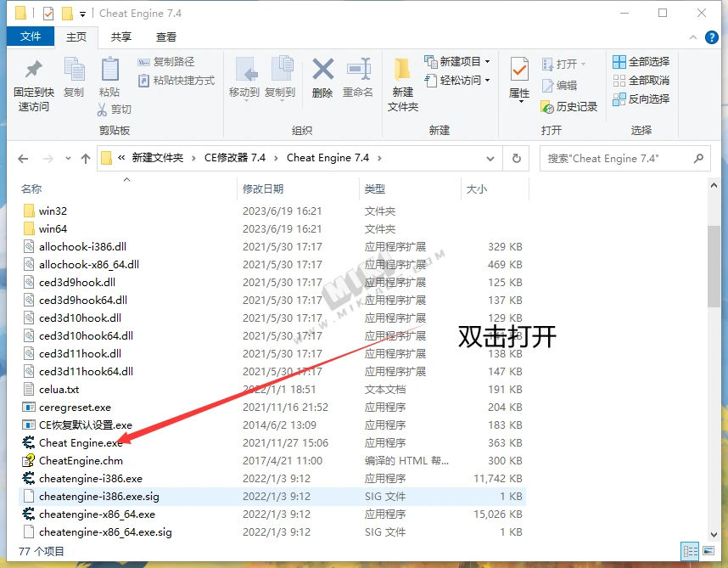This screenshot has width=728, height=568.
Task: Expand hidden breadcrumb paths double chevron
Action: pos(121,158)
